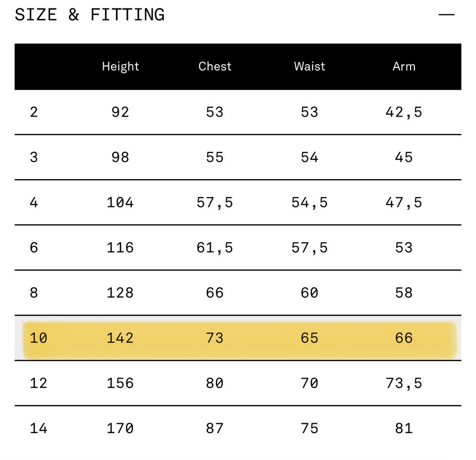Click the arm value 42,5
This screenshot has width=476, height=460.
404,112
